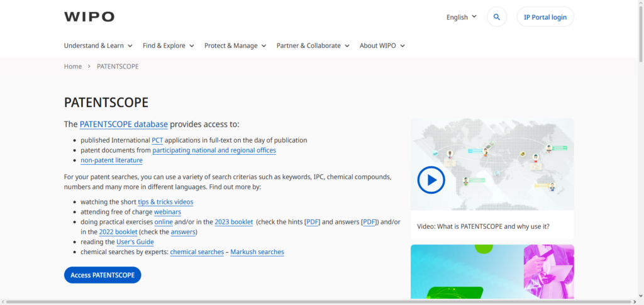Click the world map video thumbnail
Viewport: 644px width, 305px height.
coord(492,165)
